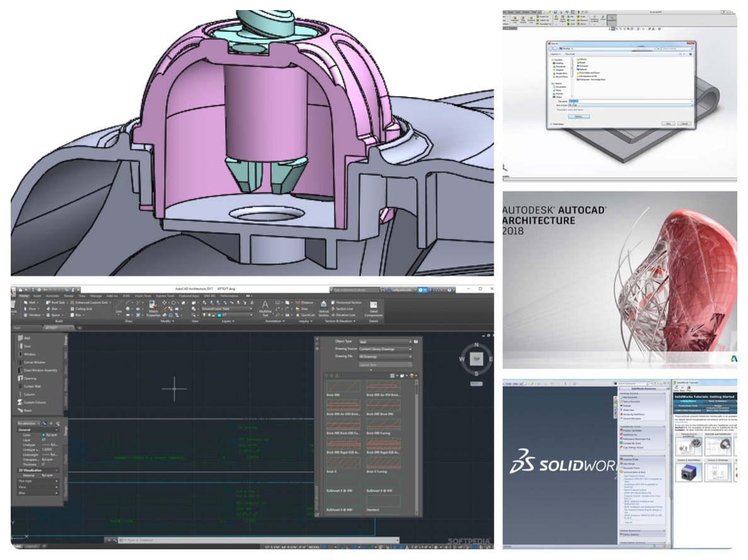748x560 pixels.
Task: Select Beam in the tool palette
Action: 25,410
